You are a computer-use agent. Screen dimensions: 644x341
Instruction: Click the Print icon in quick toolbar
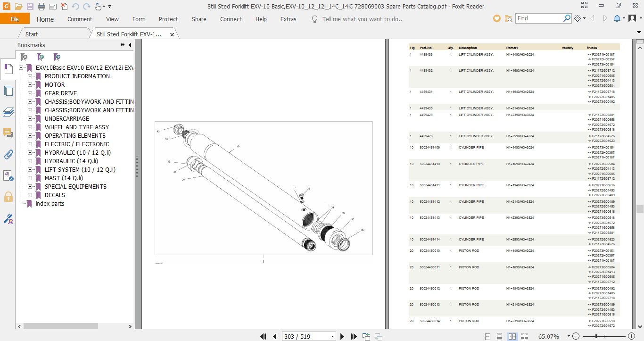[41, 7]
